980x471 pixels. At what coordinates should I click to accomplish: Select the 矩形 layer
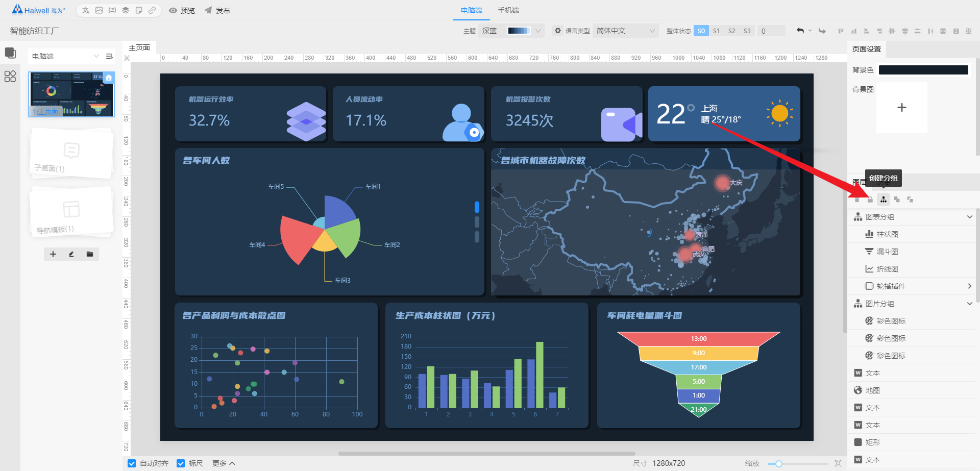[x=912, y=442]
